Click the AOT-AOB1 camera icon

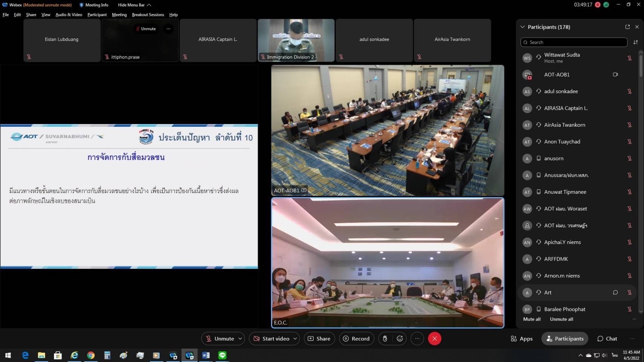(x=615, y=75)
